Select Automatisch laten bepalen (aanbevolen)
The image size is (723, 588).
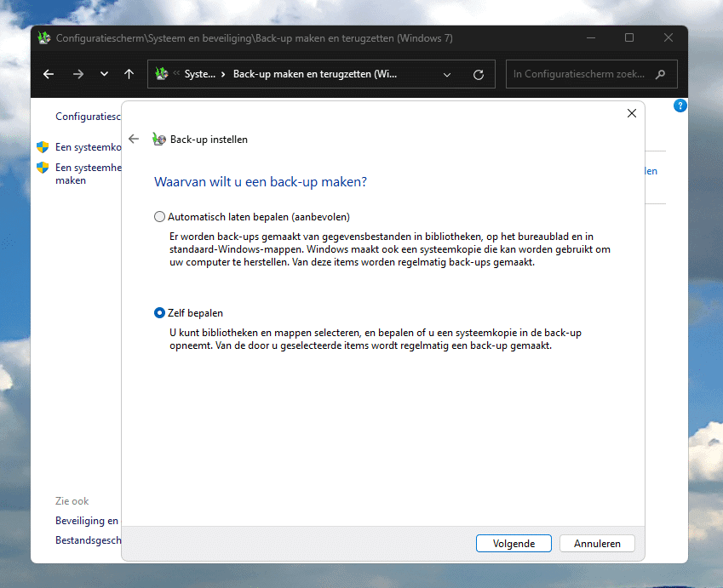pyautogui.click(x=159, y=217)
